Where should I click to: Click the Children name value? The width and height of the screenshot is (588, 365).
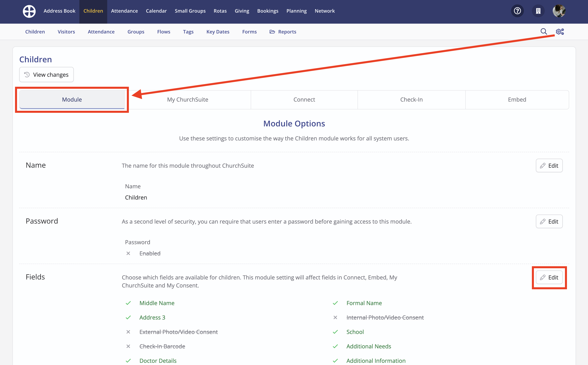(136, 198)
